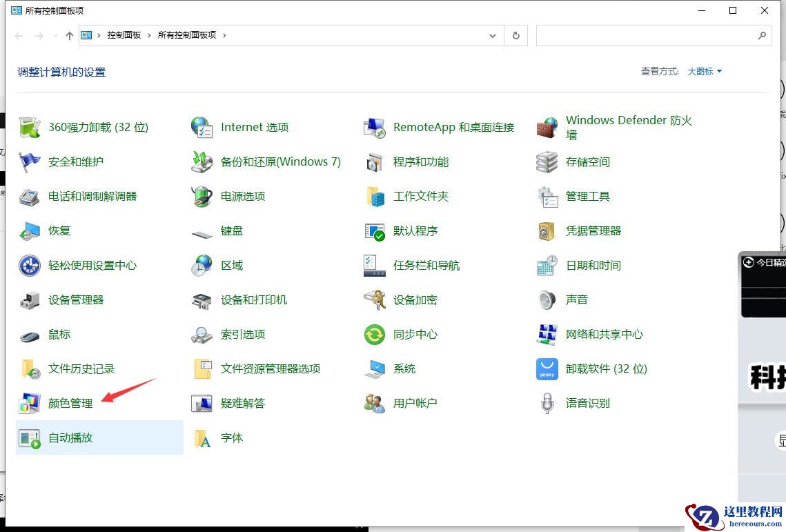Open the 凭据管理器 safe icon
This screenshot has height=532, width=786.
pos(547,231)
